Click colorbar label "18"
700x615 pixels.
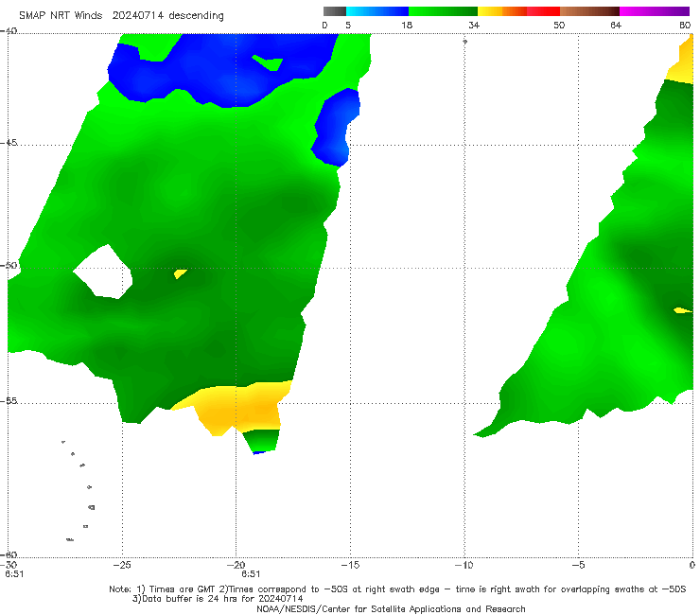(407, 26)
